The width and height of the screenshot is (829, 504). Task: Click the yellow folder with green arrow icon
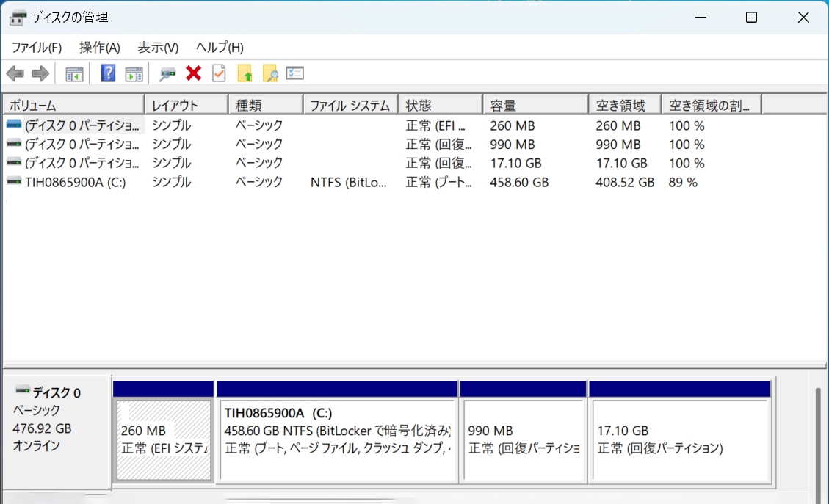point(245,73)
